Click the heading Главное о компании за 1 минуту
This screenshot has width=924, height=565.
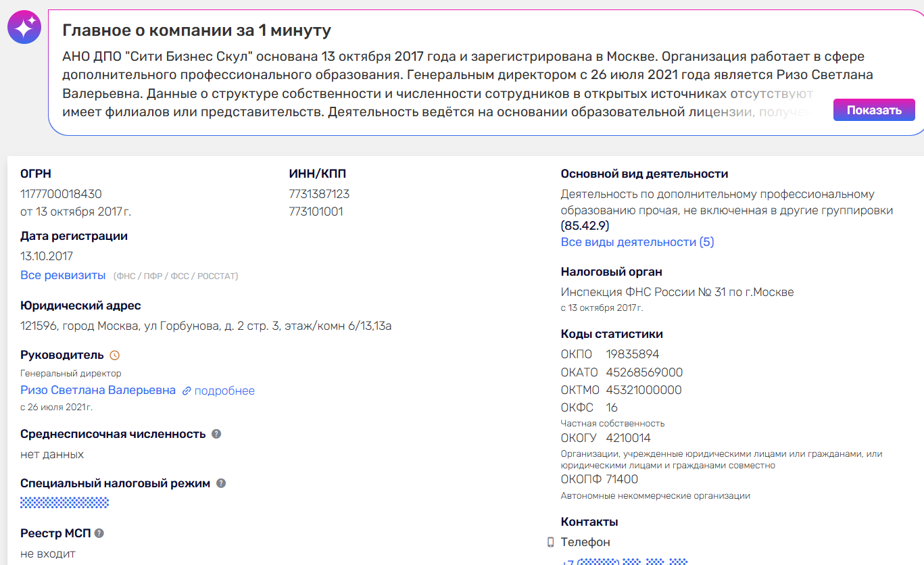pyautogui.click(x=197, y=30)
